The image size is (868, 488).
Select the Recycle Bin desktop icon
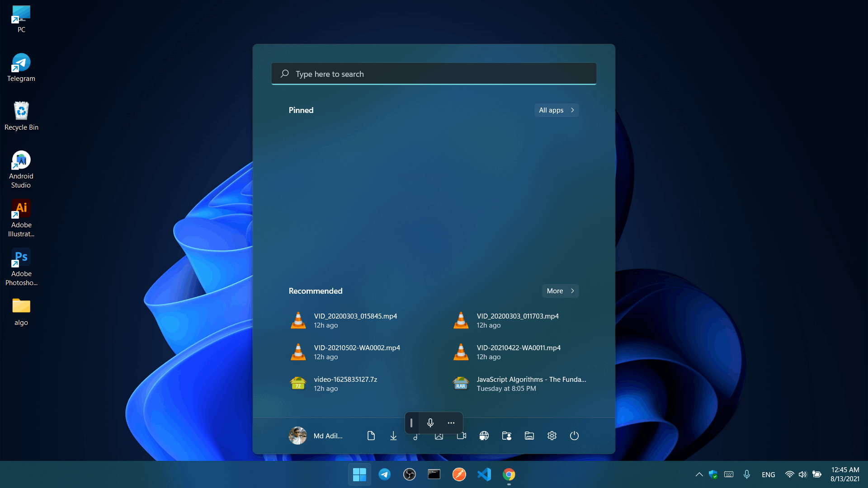21,117
